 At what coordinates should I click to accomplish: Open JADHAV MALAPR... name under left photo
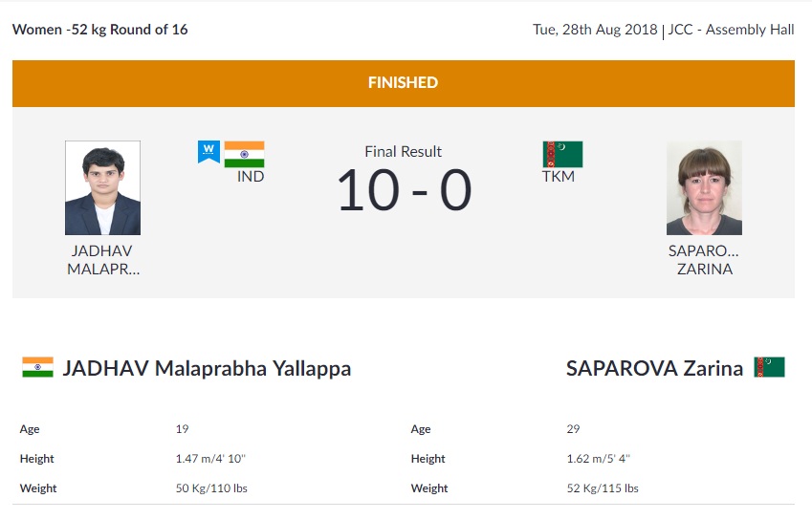click(102, 260)
